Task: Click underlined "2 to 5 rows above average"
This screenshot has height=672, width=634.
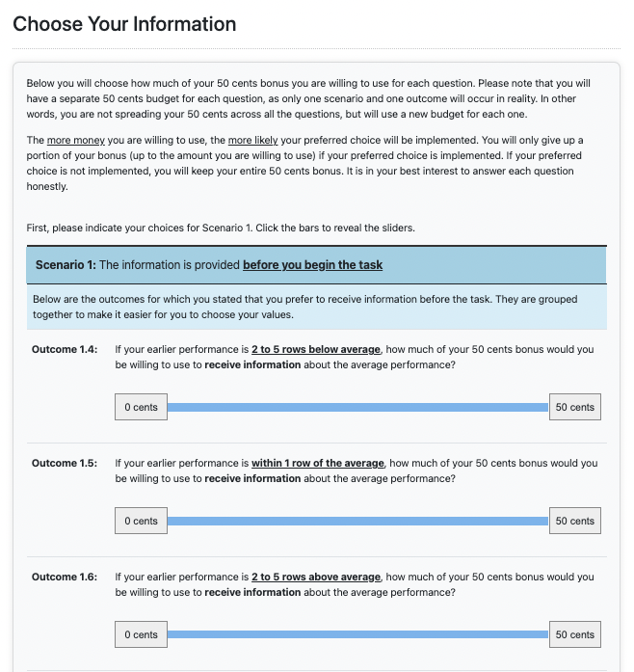Action: 316,577
